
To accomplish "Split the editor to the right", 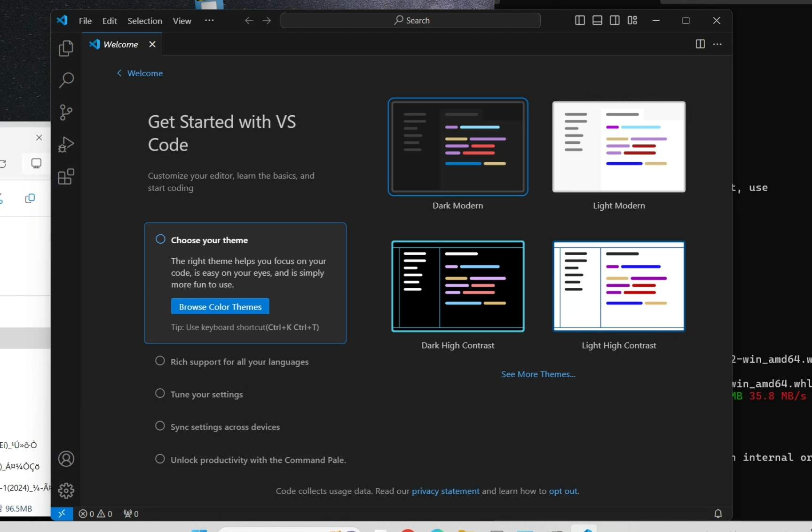I will click(x=700, y=44).
